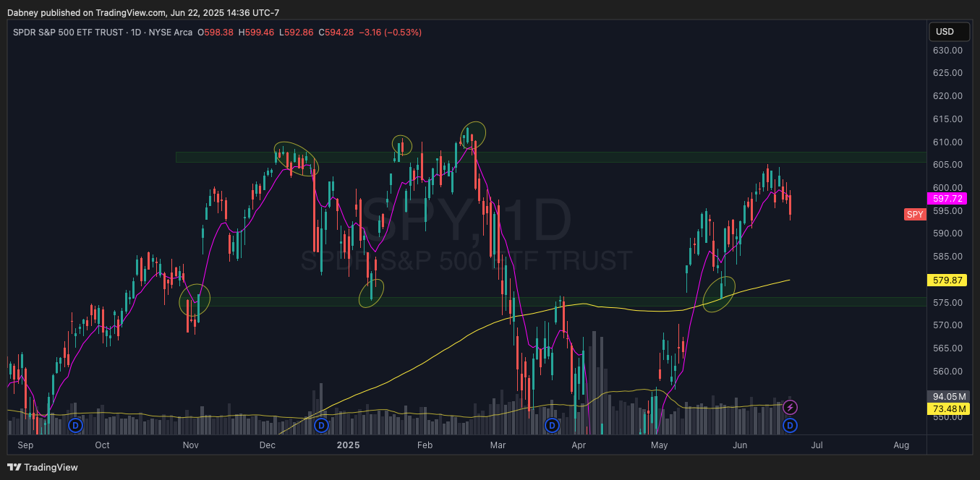Screen dimensions: 980x480
Task: Click the dividend marker in late June
Action: pyautogui.click(x=790, y=425)
